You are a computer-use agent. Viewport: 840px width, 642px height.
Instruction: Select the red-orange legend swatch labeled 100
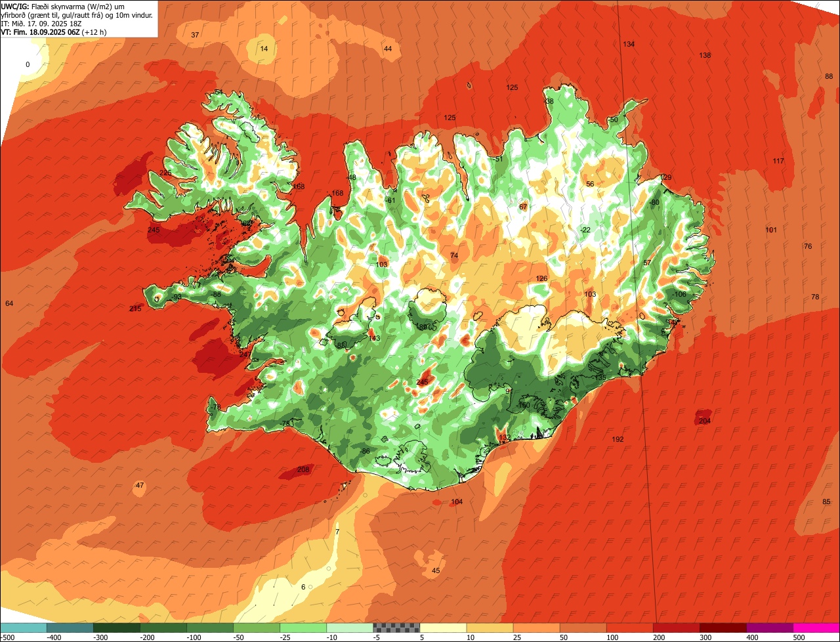point(629,628)
